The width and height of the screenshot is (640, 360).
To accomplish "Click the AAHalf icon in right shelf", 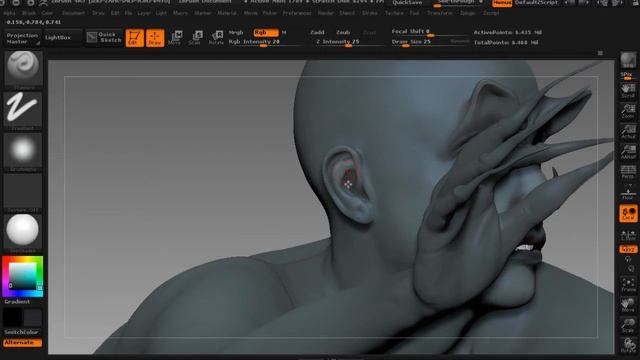I will [628, 152].
